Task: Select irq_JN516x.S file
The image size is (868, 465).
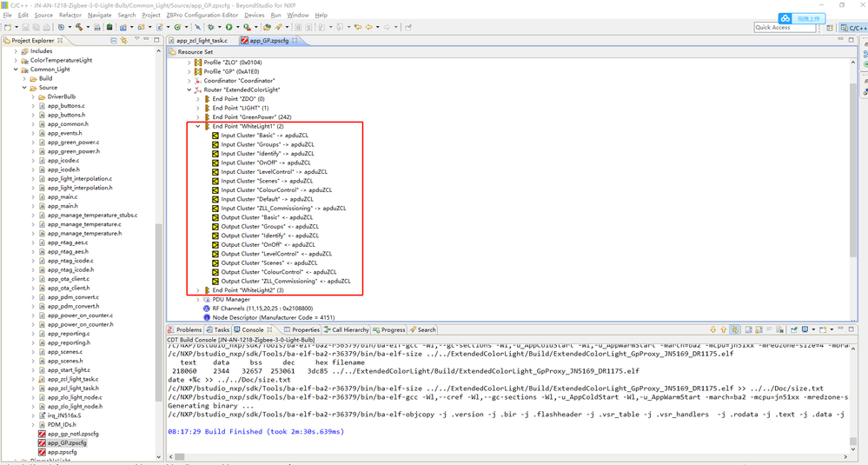Action: point(60,415)
